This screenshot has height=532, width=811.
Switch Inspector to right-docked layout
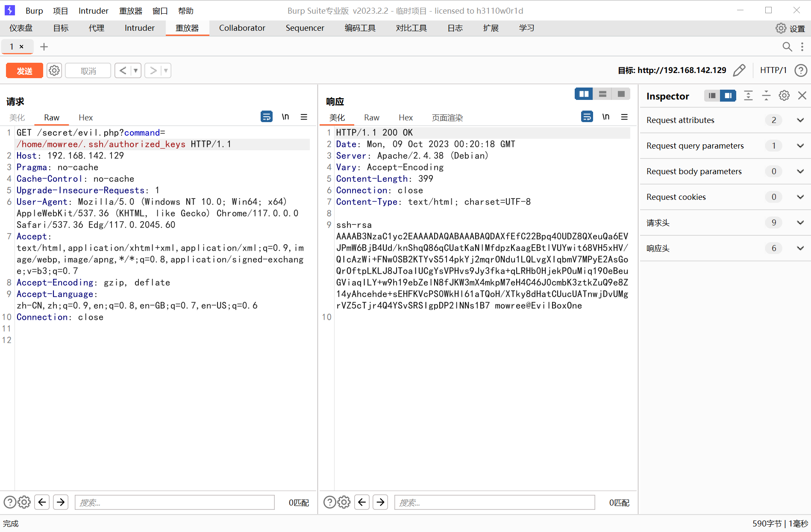point(728,96)
